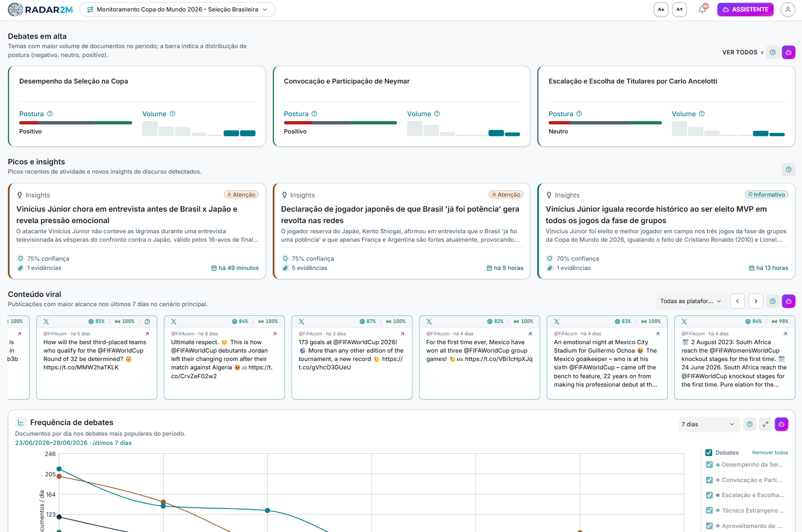The height and width of the screenshot is (532, 802).
Task: Open help icon for Frequência de debates
Action: 749,424
